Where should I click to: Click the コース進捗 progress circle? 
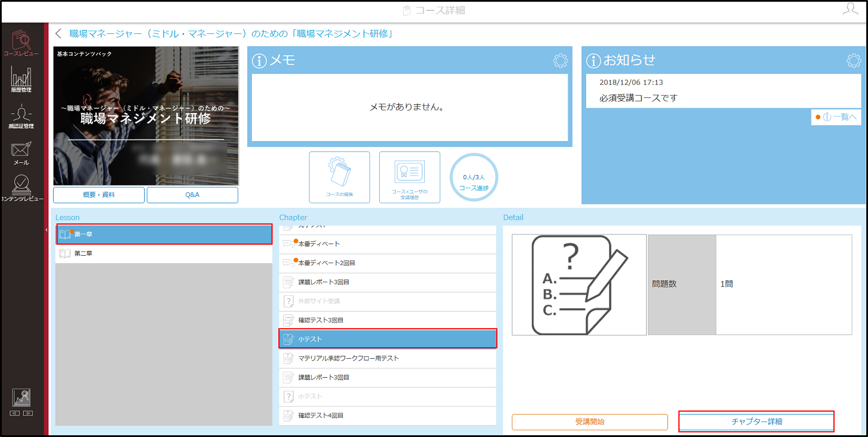tap(474, 177)
